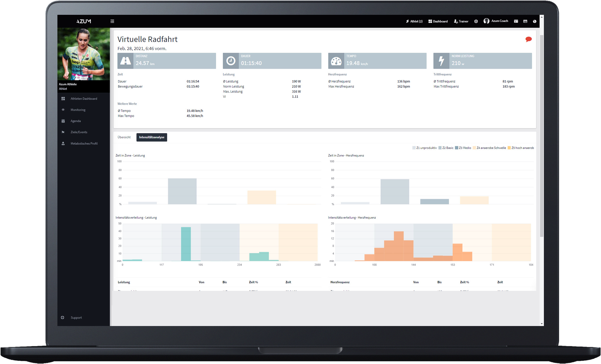The width and height of the screenshot is (601, 364).
Task: Toggle the hamburger sidebar menu icon
Action: (x=112, y=21)
